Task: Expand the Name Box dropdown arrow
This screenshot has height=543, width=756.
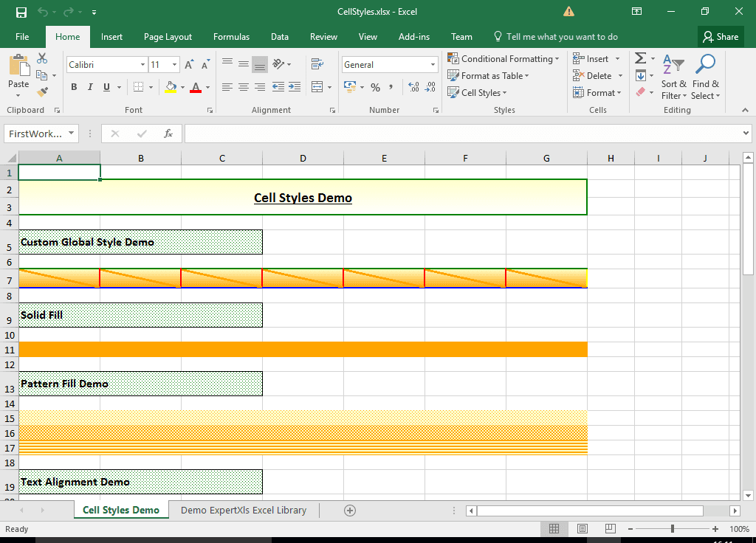Action: [71, 133]
